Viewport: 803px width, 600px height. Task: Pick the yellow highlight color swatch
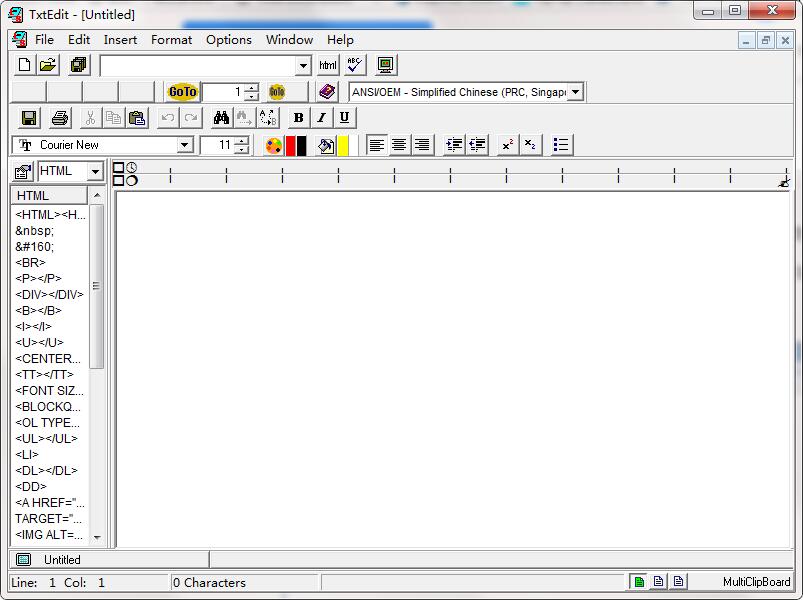click(343, 146)
